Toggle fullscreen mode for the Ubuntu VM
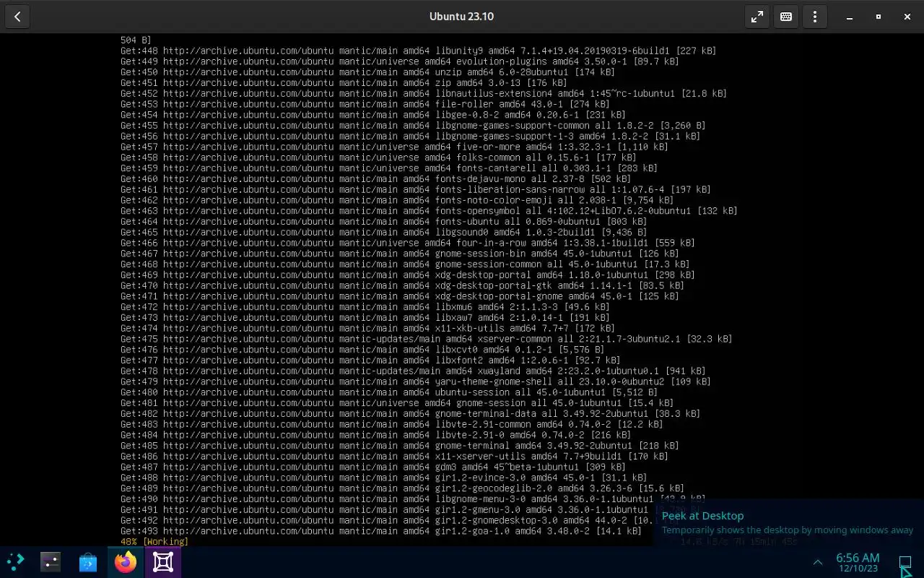This screenshot has width=924, height=578. pos(757,17)
